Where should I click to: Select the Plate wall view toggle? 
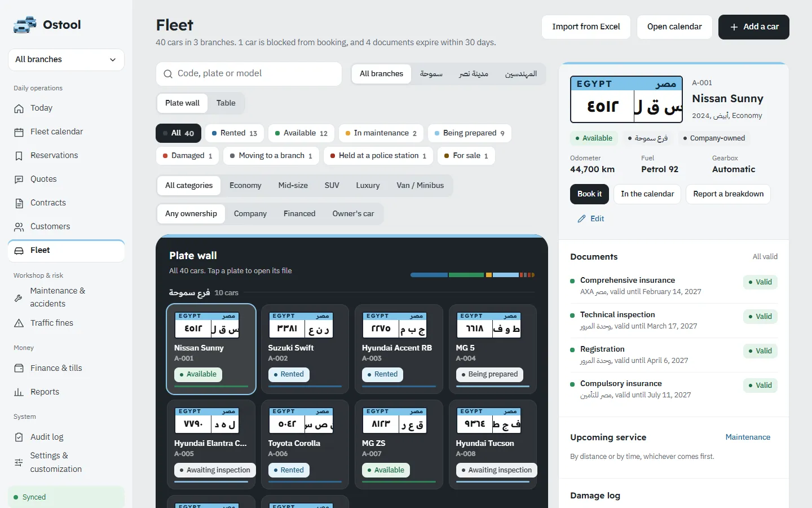pyautogui.click(x=182, y=103)
